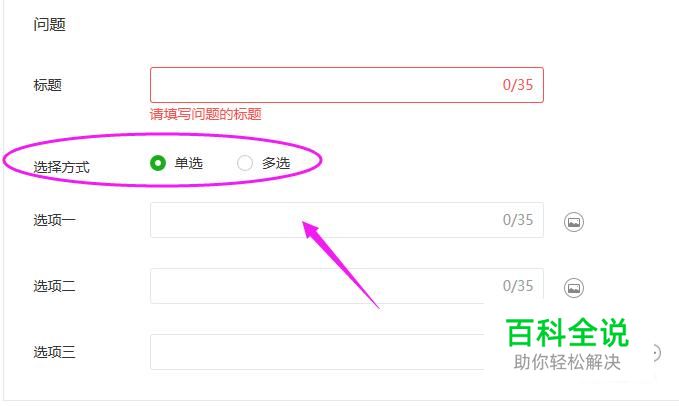This screenshot has width=679, height=406.
Task: Click the 多选 text label
Action: [276, 163]
